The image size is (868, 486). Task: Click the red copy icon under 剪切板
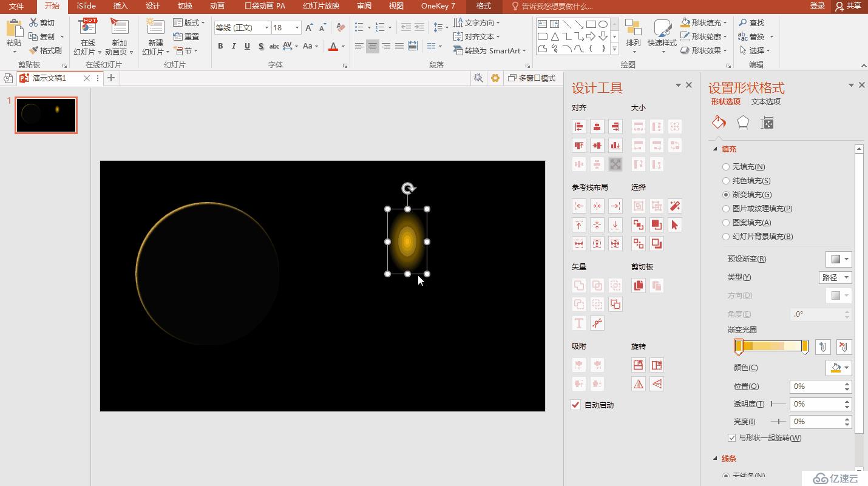[x=639, y=286]
